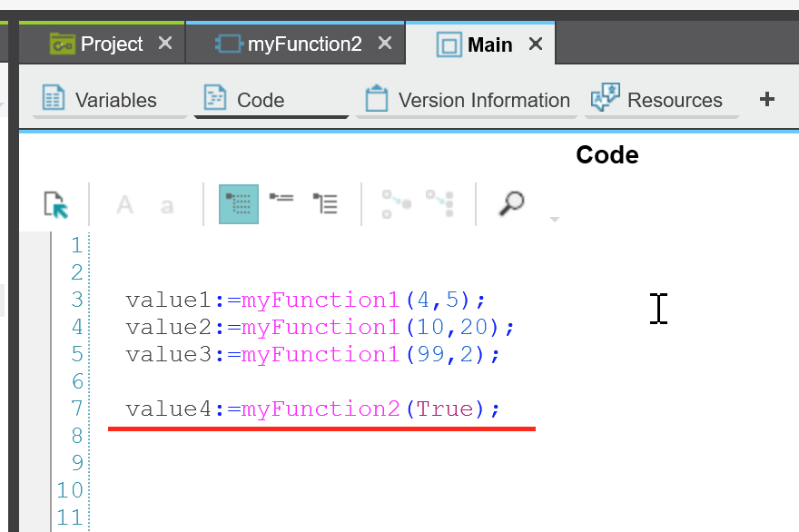Select the Main tab
The image size is (799, 532).
[x=480, y=44]
